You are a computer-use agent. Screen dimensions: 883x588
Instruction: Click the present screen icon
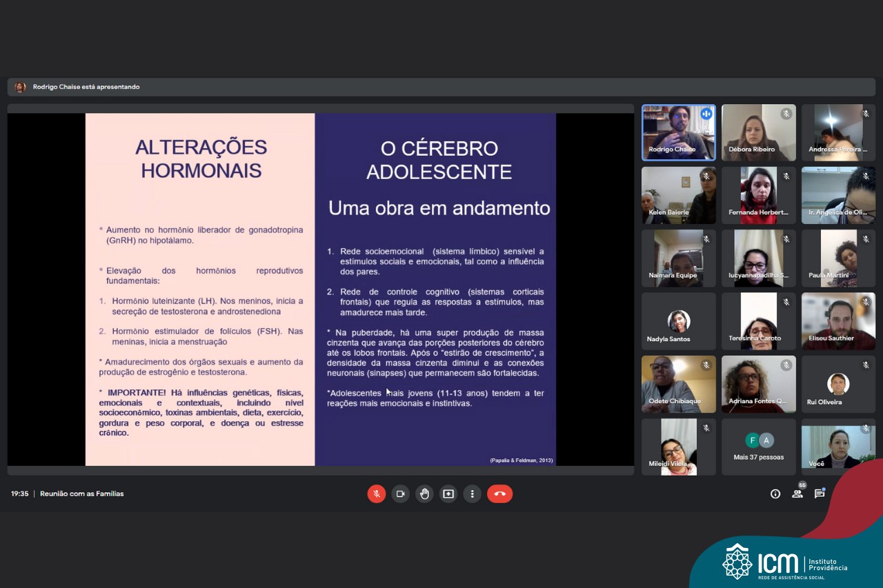(x=448, y=494)
